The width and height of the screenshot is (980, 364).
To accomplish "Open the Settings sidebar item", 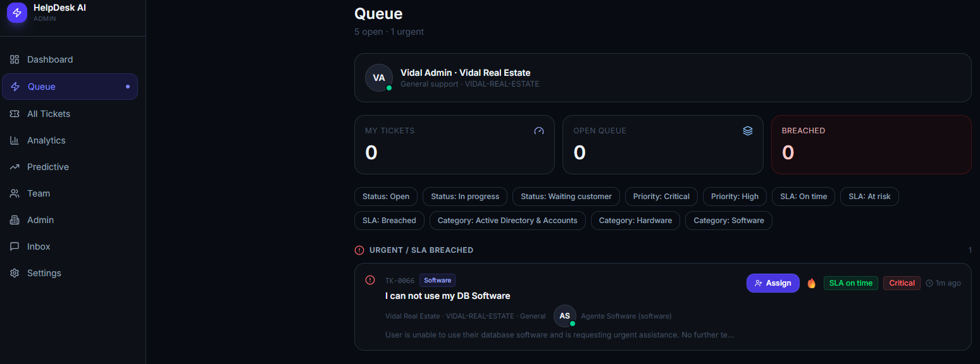I will pos(70,273).
